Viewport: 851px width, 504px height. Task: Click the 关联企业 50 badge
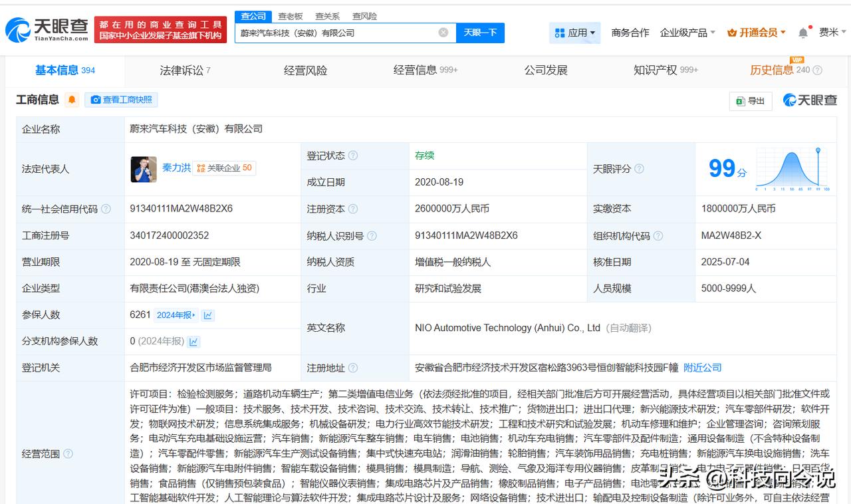tap(224, 168)
